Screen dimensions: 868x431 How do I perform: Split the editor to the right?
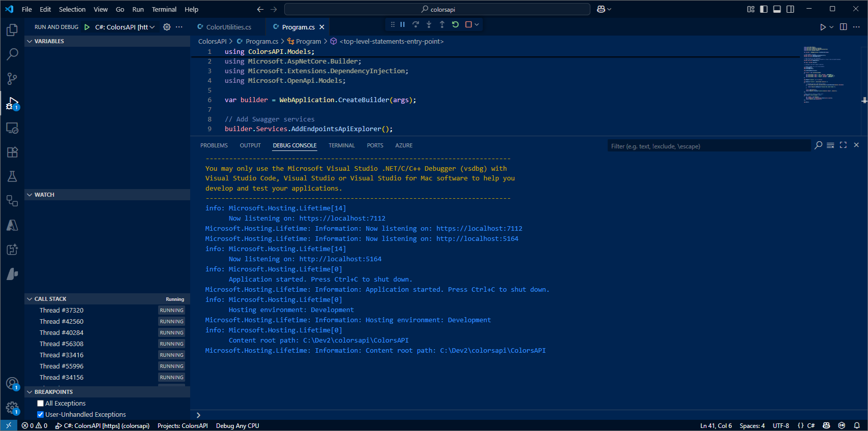tap(843, 27)
